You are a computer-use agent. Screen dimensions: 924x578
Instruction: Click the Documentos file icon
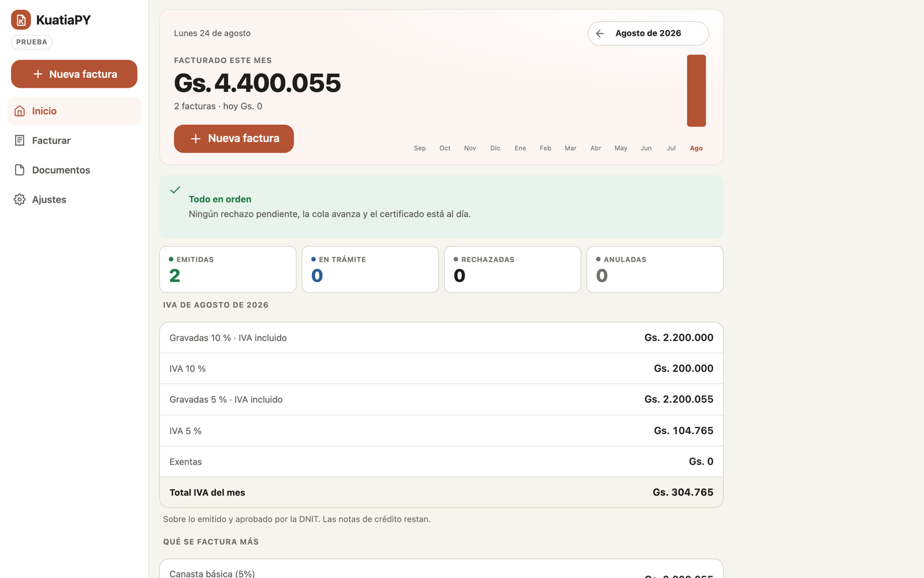pos(20,170)
